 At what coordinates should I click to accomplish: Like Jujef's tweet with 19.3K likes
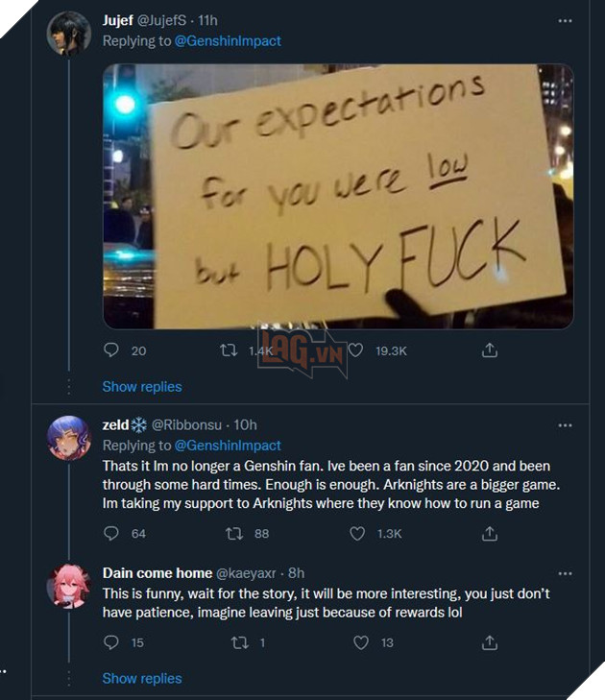pyautogui.click(x=357, y=351)
